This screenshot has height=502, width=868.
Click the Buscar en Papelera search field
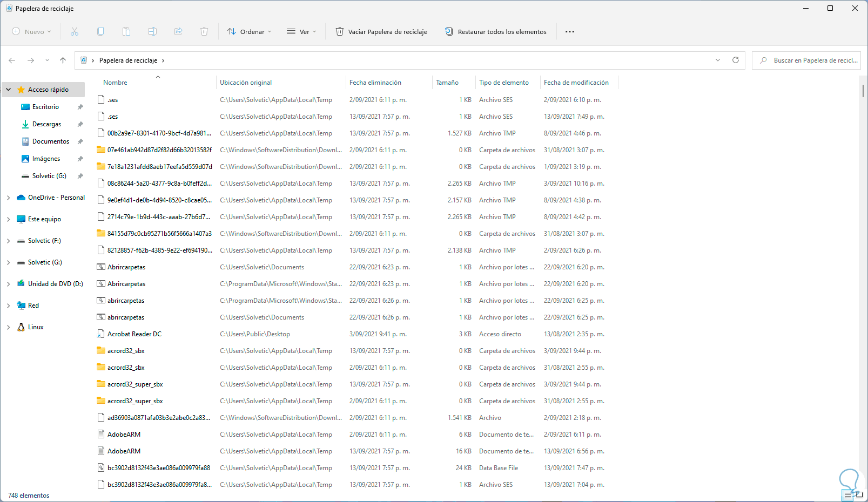click(806, 60)
